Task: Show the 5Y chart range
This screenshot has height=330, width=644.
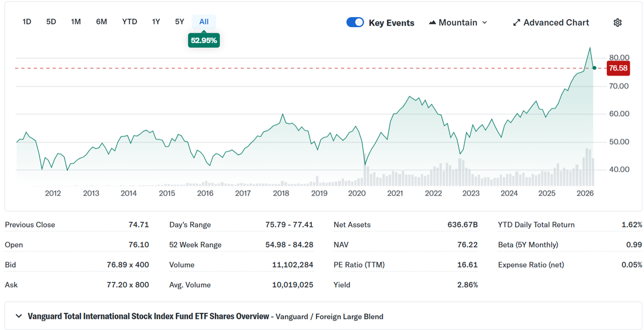Action: click(180, 22)
